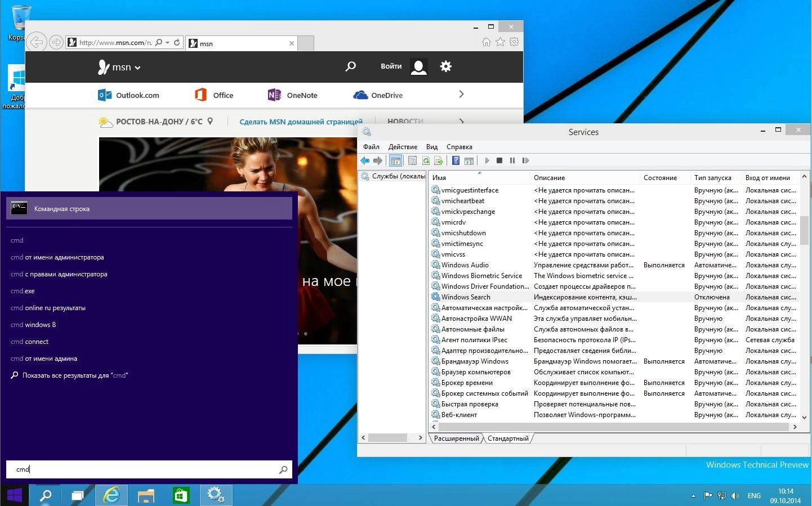Image resolution: width=812 pixels, height=506 pixels.
Task: Select the Windows Search service row
Action: pos(614,297)
